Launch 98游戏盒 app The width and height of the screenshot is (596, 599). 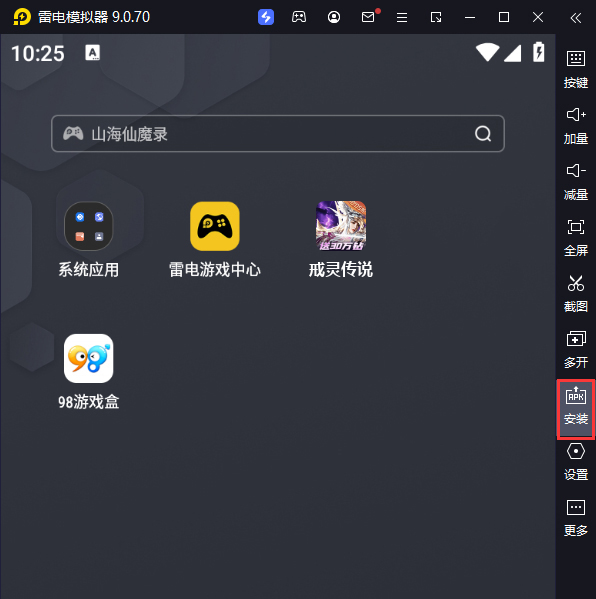pos(89,371)
